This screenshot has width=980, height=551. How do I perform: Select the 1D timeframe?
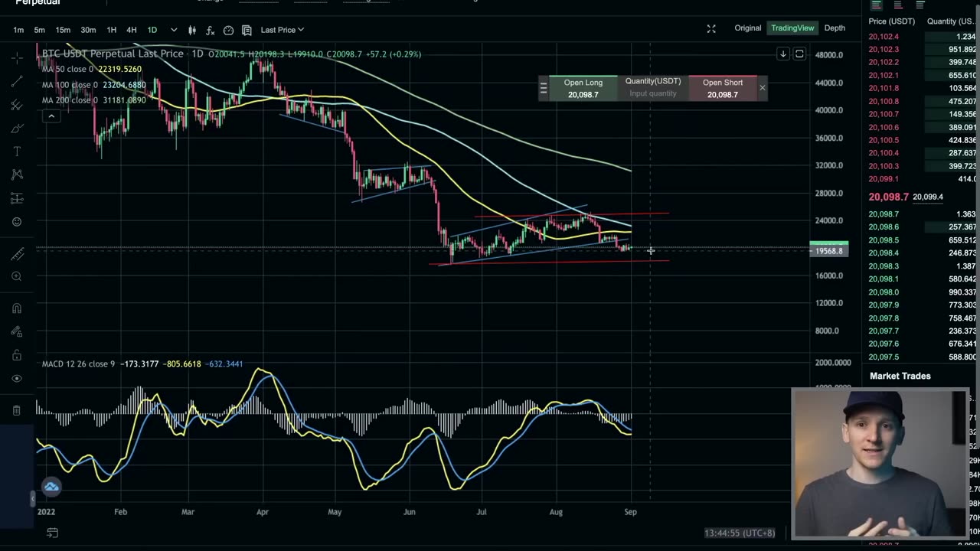coord(152,30)
